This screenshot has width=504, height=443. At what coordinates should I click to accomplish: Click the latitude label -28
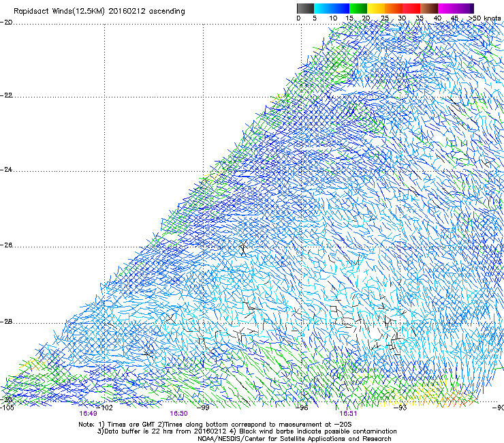pyautogui.click(x=6, y=322)
